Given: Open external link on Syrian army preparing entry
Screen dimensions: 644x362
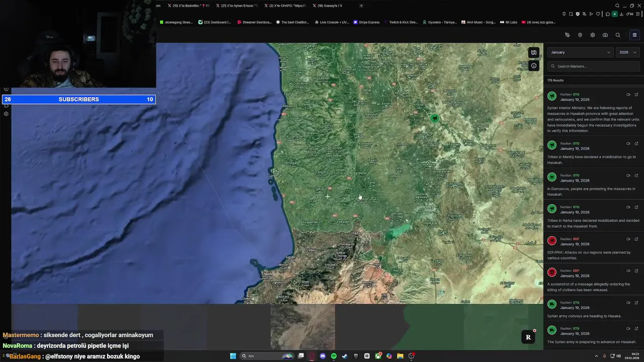Looking at the screenshot, I should 636,328.
